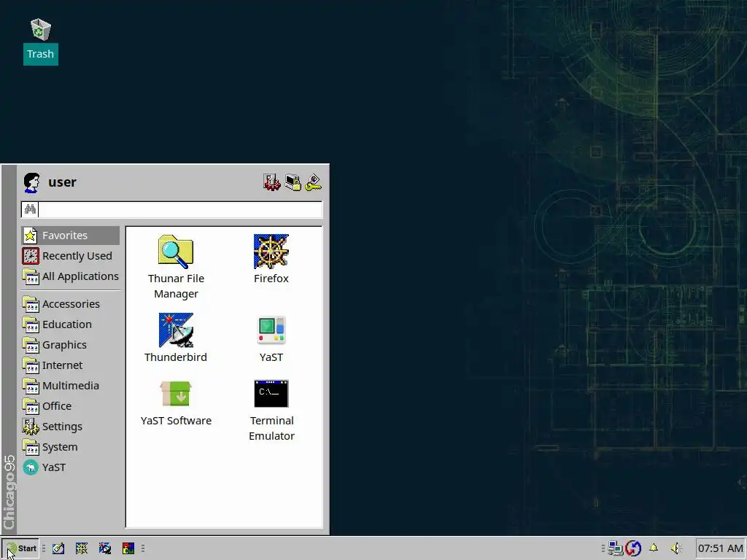Open the notifications bell tray icon
The width and height of the screenshot is (747, 560).
coord(654,548)
